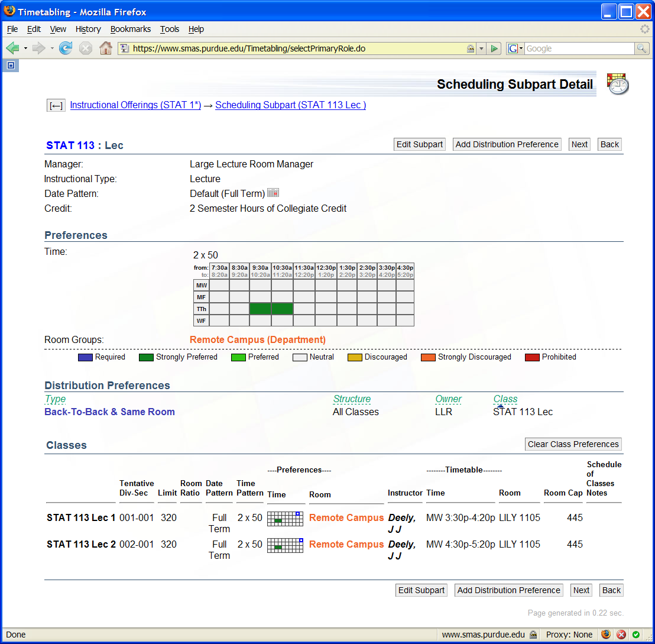Click the Stop loading icon
The height and width of the screenshot is (644, 655).
pyautogui.click(x=86, y=48)
